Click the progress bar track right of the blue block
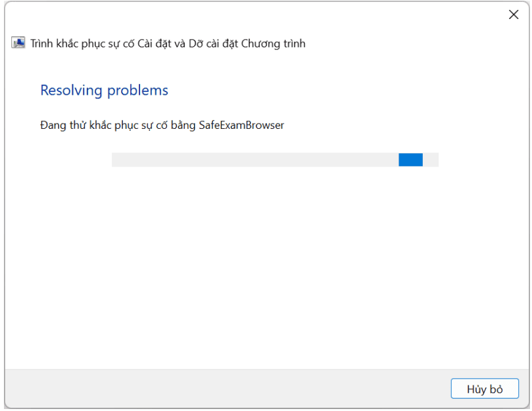 pos(431,160)
